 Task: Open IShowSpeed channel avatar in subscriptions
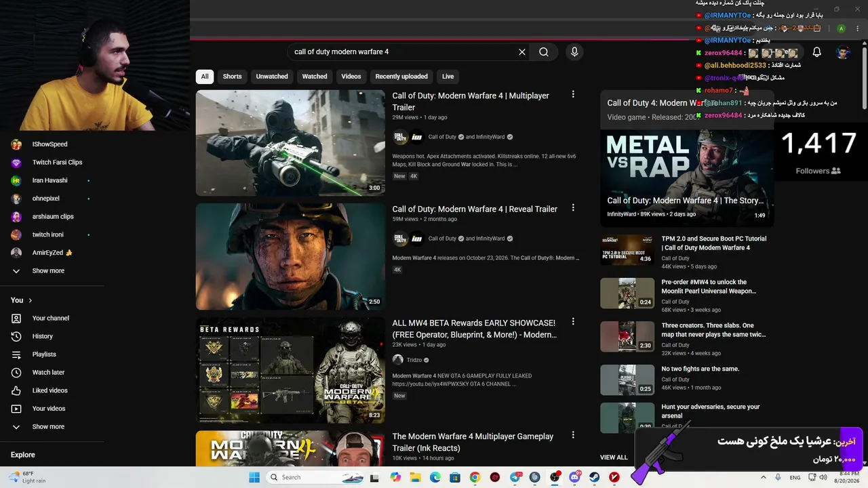tap(16, 144)
